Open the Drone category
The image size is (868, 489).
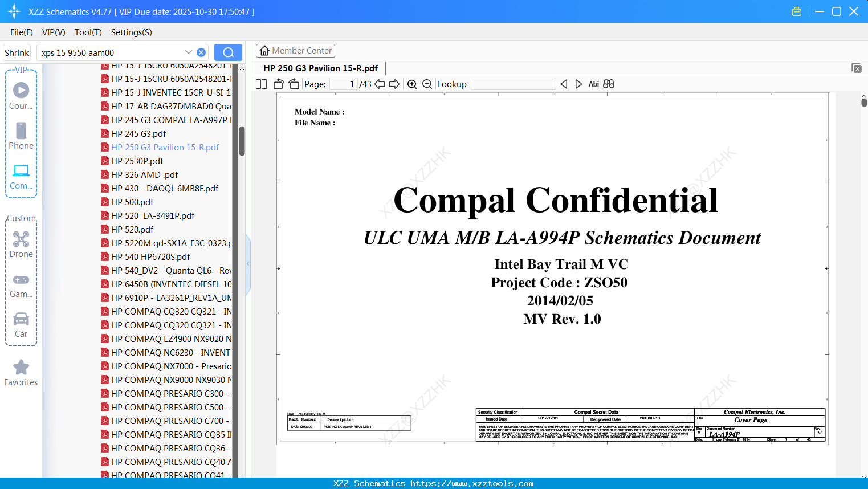[21, 244]
